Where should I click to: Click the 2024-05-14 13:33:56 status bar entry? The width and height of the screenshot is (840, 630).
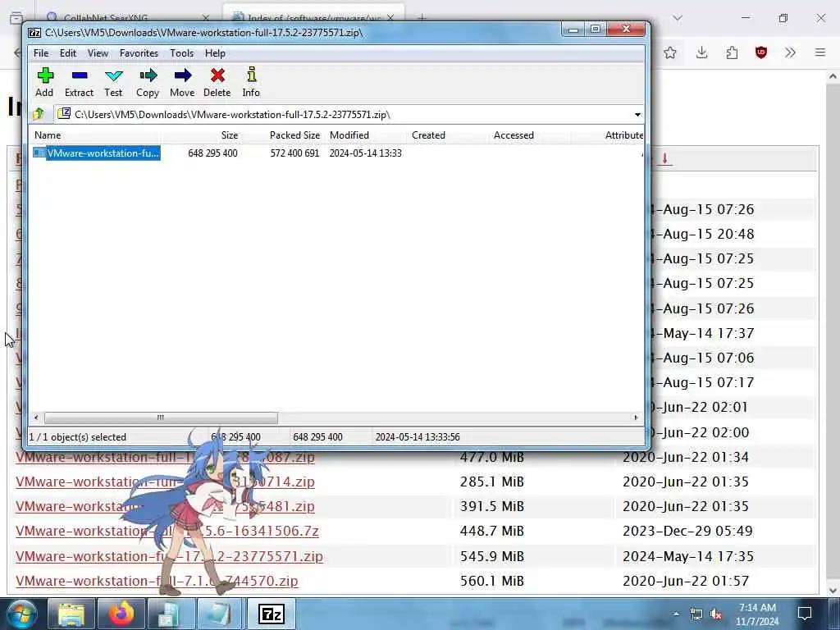(x=418, y=437)
